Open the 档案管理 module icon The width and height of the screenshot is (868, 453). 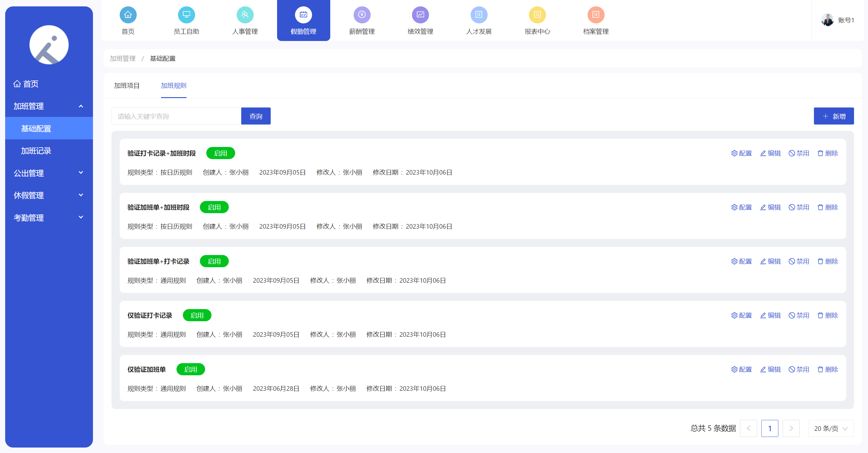pos(596,15)
